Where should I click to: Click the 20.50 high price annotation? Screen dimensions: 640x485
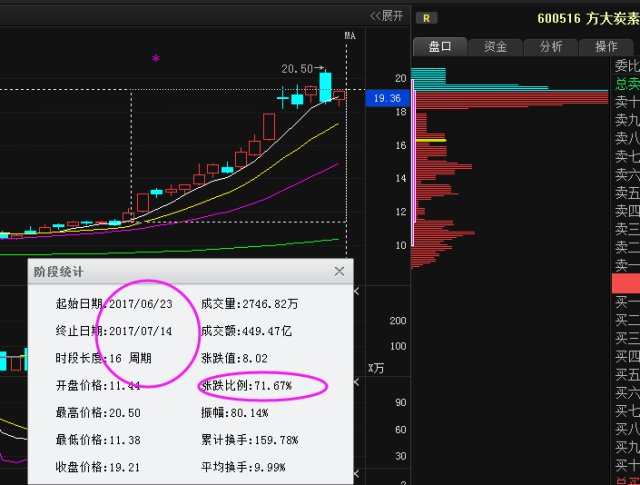pos(297,68)
